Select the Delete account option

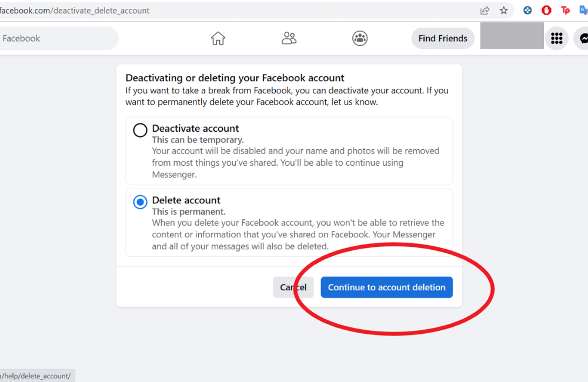point(139,202)
